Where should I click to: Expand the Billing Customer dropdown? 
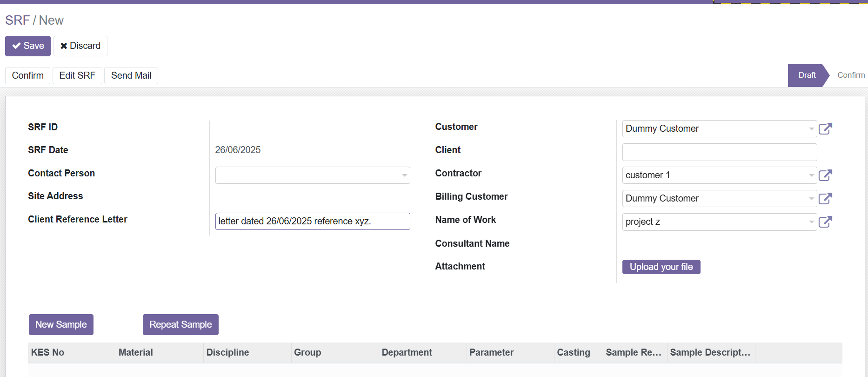tap(811, 199)
